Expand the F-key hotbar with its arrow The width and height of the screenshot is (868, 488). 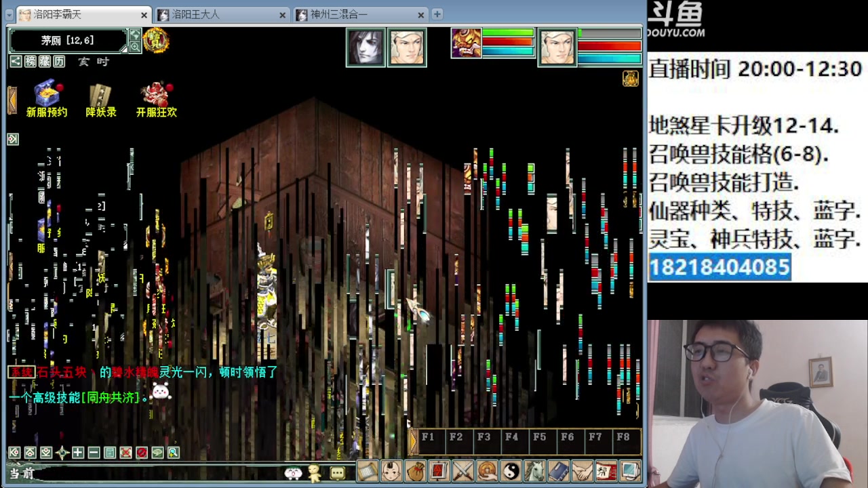[414, 441]
